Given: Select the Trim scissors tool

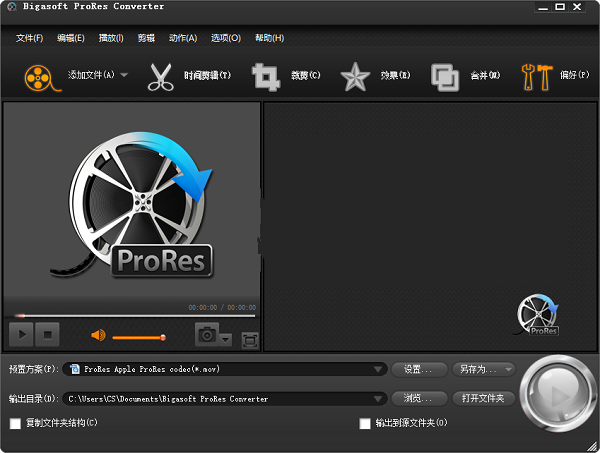Looking at the screenshot, I should click(162, 76).
